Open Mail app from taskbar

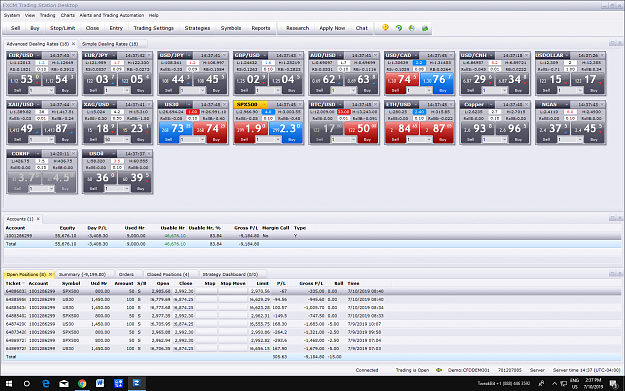(64, 383)
